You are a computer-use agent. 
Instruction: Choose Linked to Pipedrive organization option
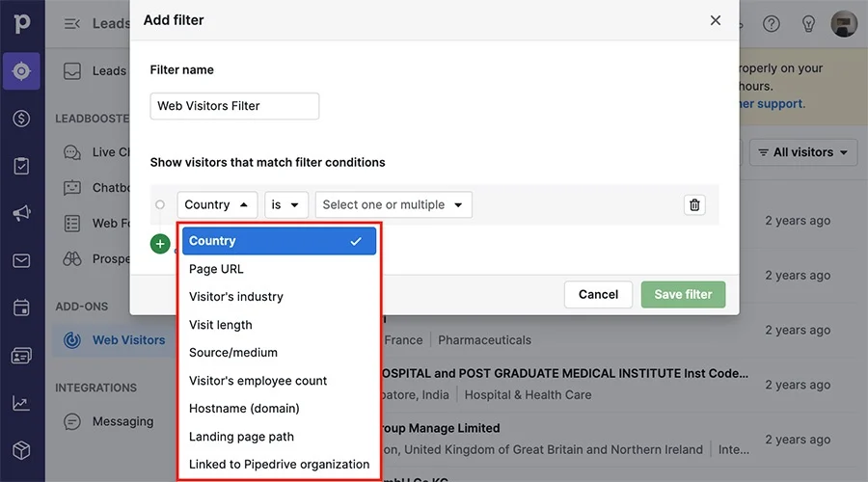(279, 465)
